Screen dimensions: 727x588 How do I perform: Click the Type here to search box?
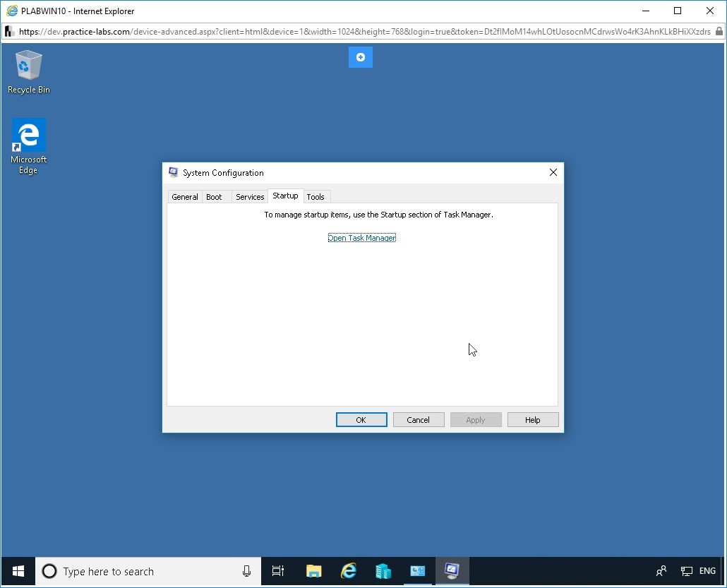point(148,571)
